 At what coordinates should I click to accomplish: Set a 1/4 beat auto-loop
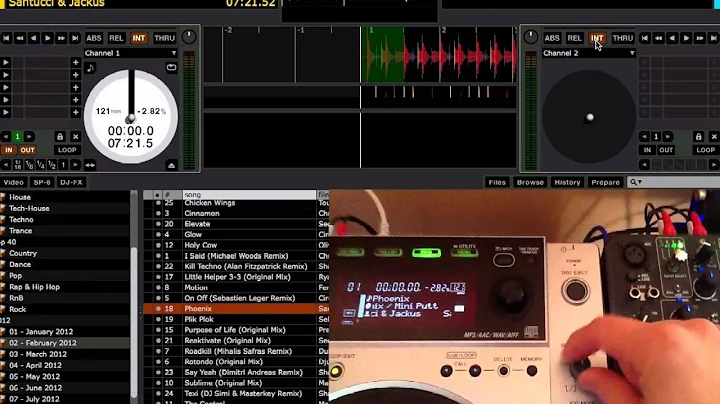tap(40, 165)
